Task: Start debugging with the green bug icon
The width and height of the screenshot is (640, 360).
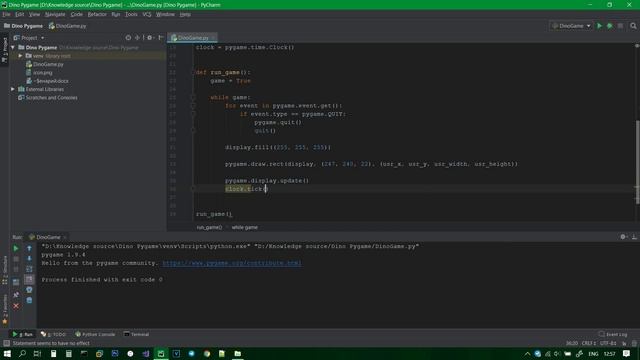Action: click(x=609, y=26)
